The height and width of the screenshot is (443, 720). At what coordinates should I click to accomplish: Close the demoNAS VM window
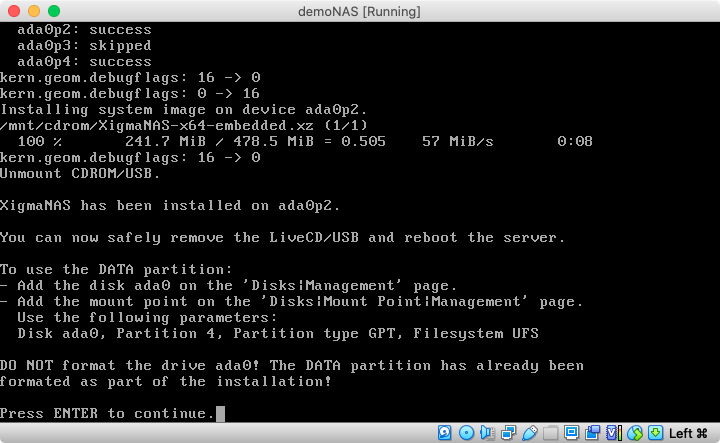pos(14,11)
